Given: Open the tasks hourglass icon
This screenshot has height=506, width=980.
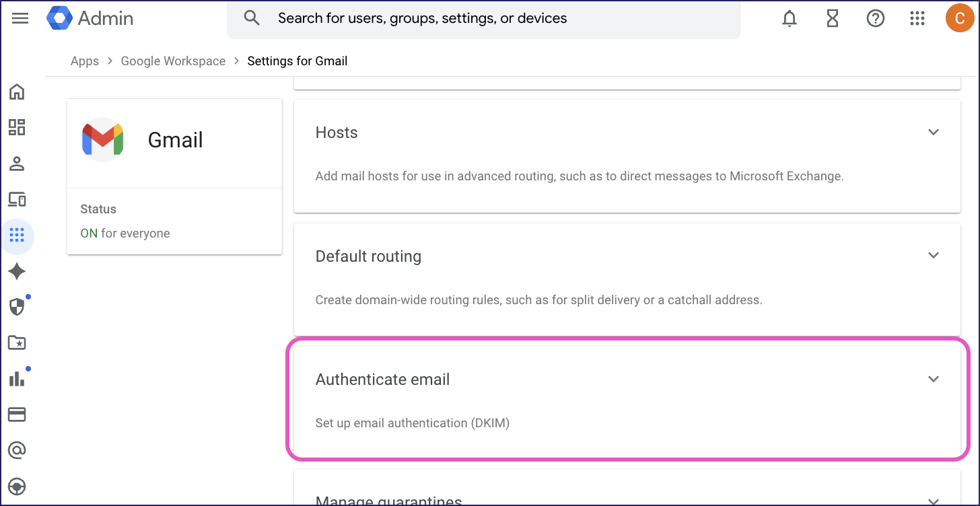Looking at the screenshot, I should 833,19.
